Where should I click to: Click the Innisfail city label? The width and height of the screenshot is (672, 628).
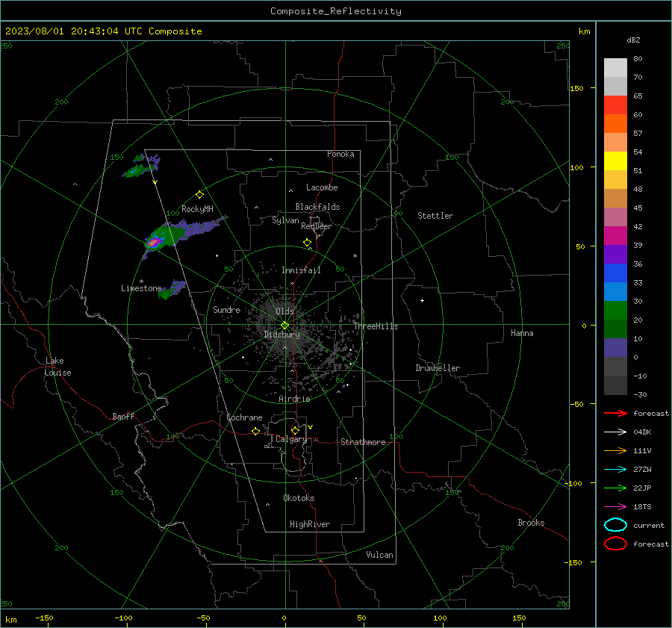[x=301, y=270]
